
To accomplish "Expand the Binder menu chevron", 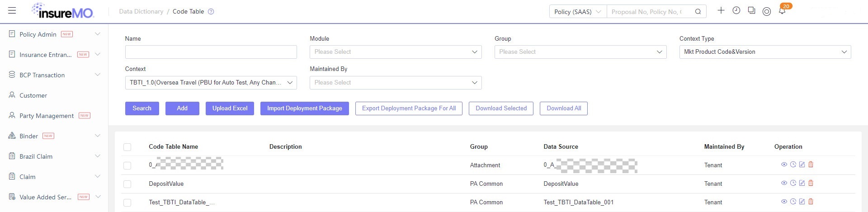I will [97, 136].
